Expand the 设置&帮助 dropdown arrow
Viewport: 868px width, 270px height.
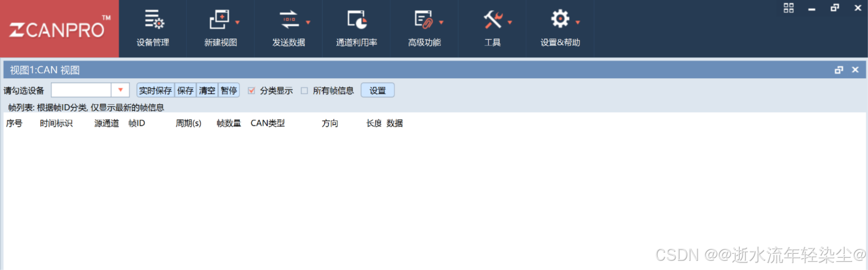pos(577,22)
